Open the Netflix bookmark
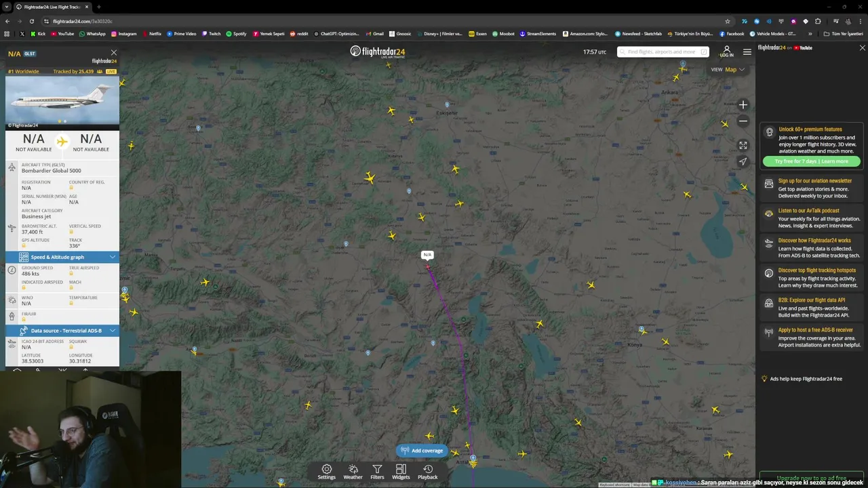This screenshot has width=868, height=488. [x=151, y=33]
